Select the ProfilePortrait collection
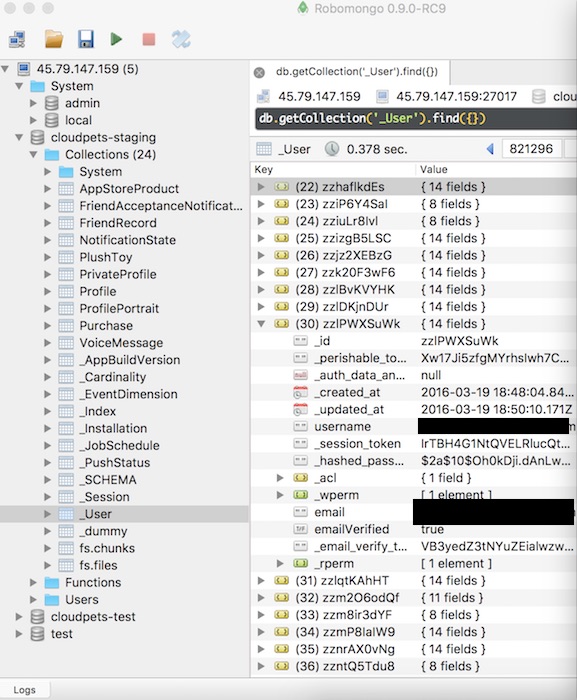This screenshot has height=700, width=577. pos(119,308)
